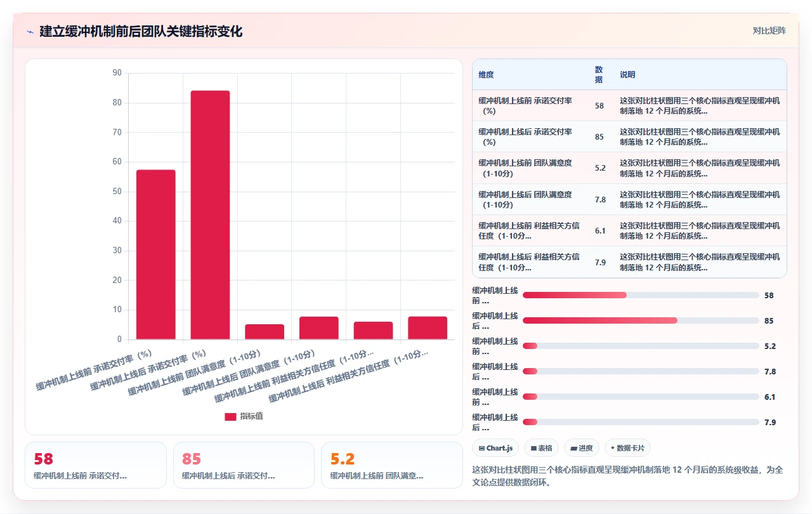
Task: Select the 缓冲机制上线后 承诺交付率 table cell
Action: pyautogui.click(x=530, y=137)
